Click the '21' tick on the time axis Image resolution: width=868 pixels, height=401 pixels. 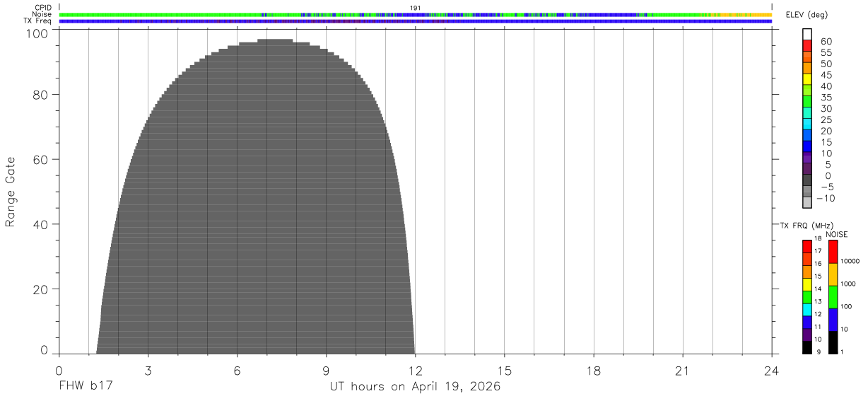[x=683, y=371]
